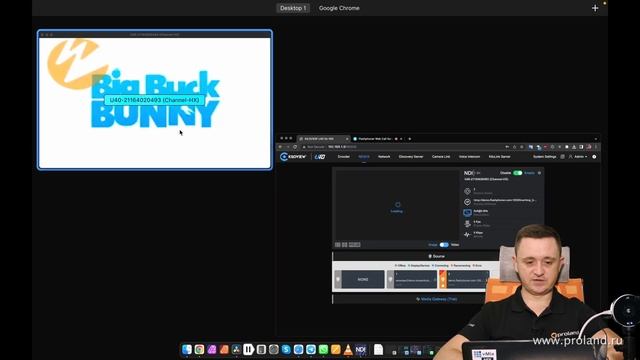
Task: Open white document icon in dock
Action: (x=378, y=349)
